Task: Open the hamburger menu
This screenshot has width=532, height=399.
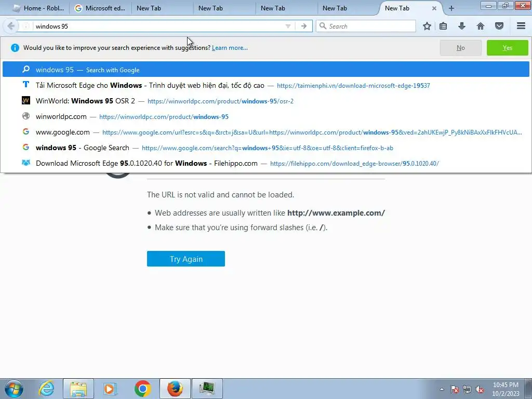Action: (521, 26)
